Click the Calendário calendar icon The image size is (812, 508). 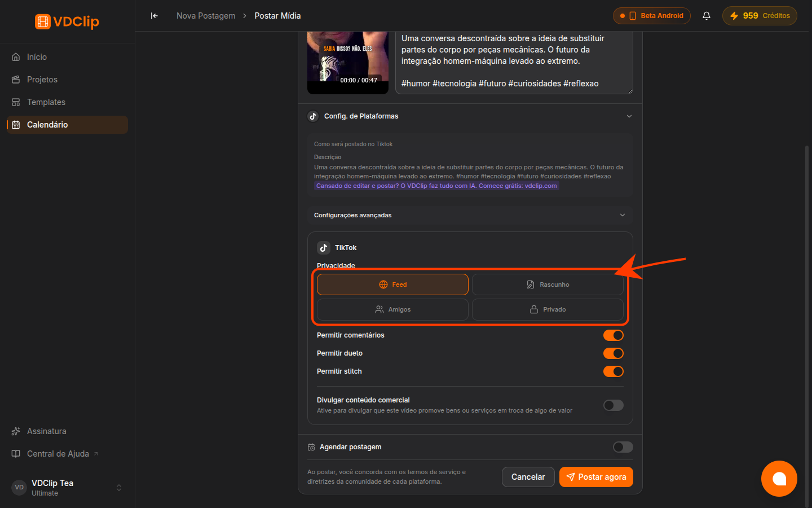point(16,125)
